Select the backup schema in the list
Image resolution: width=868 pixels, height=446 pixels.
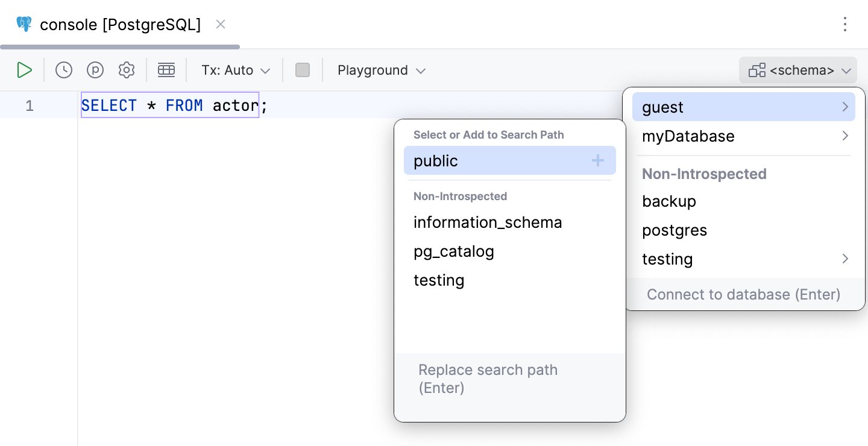(669, 201)
